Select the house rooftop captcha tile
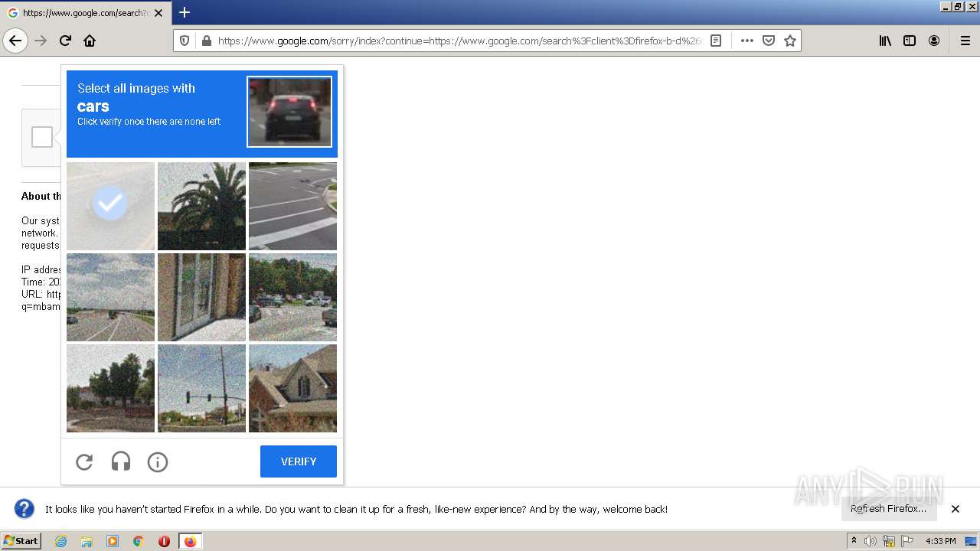Image resolution: width=980 pixels, height=551 pixels. [x=292, y=388]
